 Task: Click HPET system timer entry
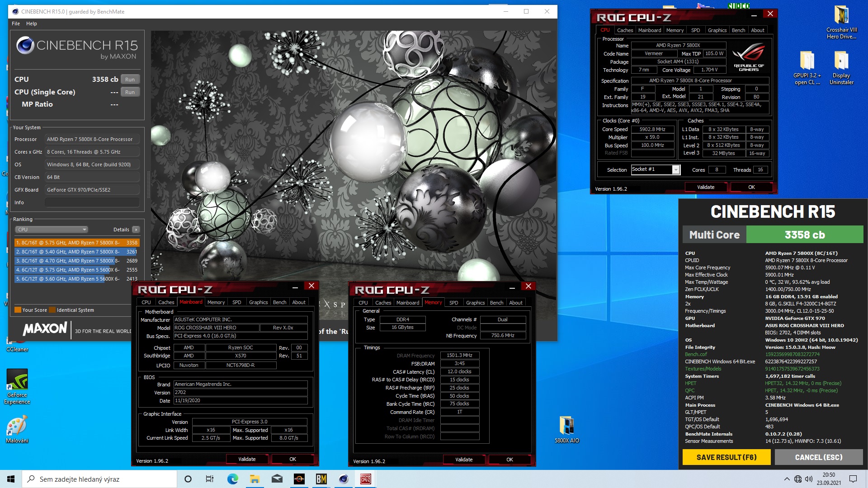pyautogui.click(x=690, y=383)
